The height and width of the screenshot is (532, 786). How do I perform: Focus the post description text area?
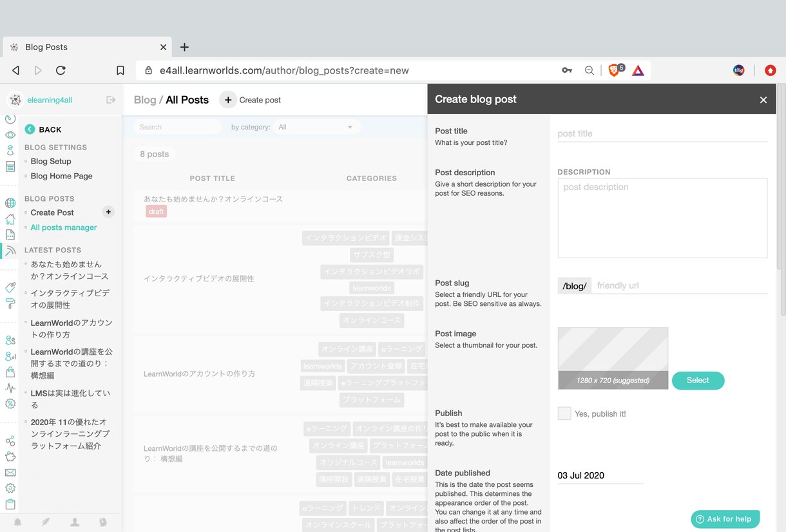click(x=662, y=218)
